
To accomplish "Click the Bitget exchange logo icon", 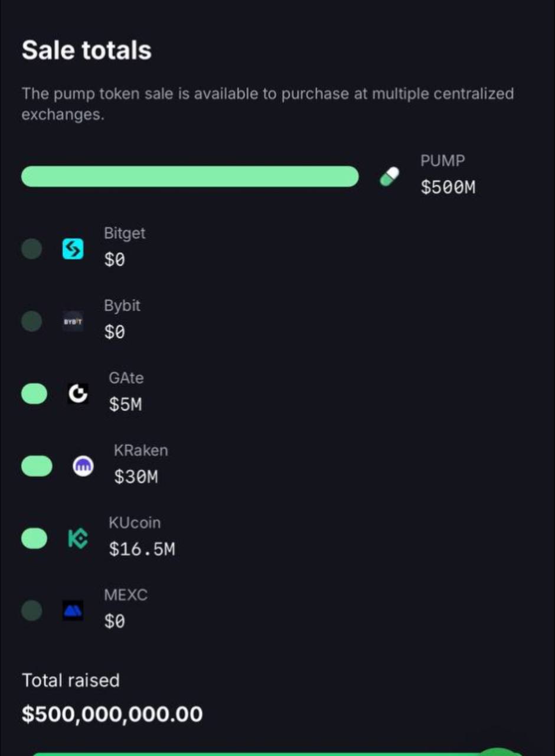I will (x=73, y=249).
